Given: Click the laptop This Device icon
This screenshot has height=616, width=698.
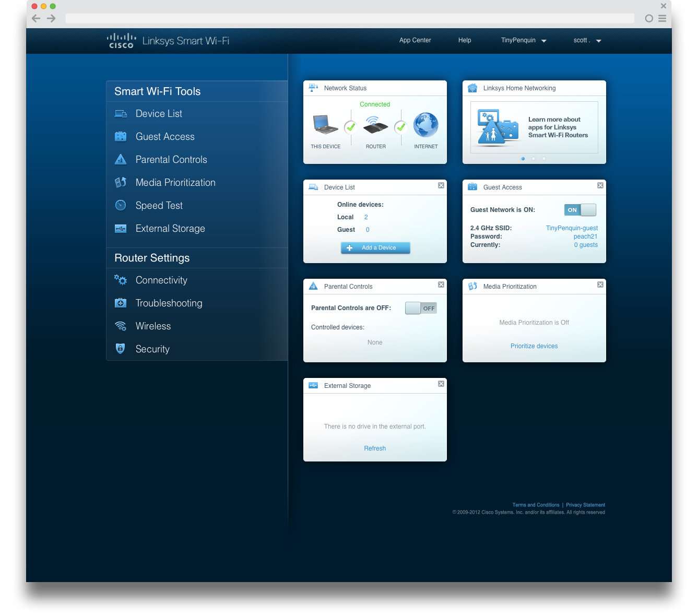Looking at the screenshot, I should (326, 125).
